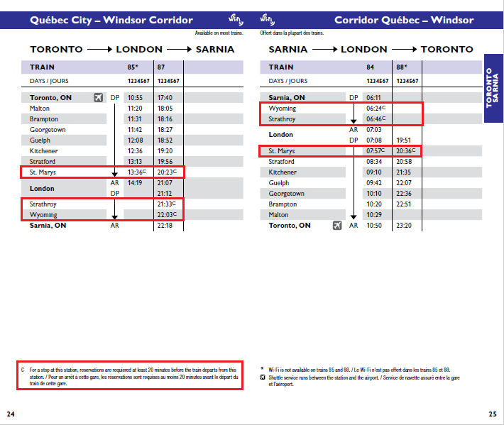Select train 87 column heading
Viewport: 504px width, 425px height.
click(161, 67)
